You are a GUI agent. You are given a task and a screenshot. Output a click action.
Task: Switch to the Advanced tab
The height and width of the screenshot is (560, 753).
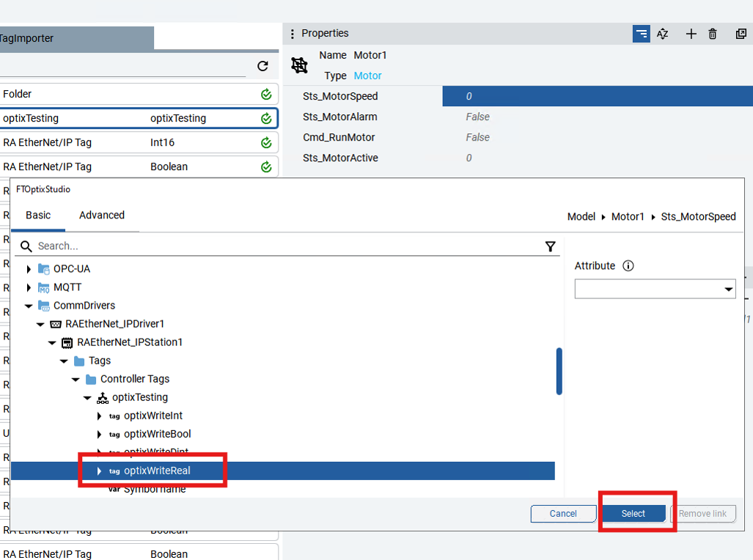[102, 215]
